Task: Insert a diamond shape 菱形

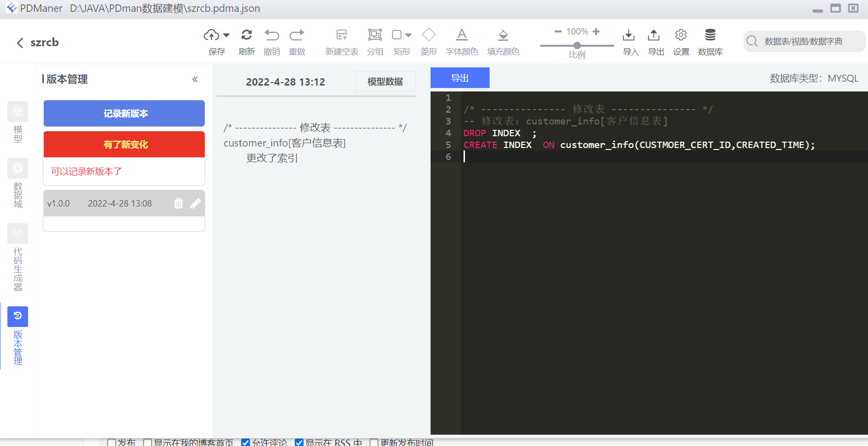Action: (x=429, y=42)
